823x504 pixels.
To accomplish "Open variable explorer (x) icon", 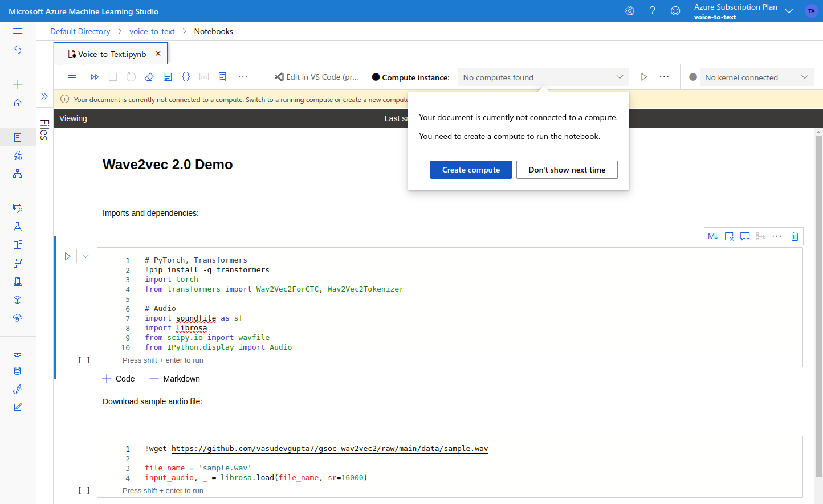I will (x=204, y=77).
